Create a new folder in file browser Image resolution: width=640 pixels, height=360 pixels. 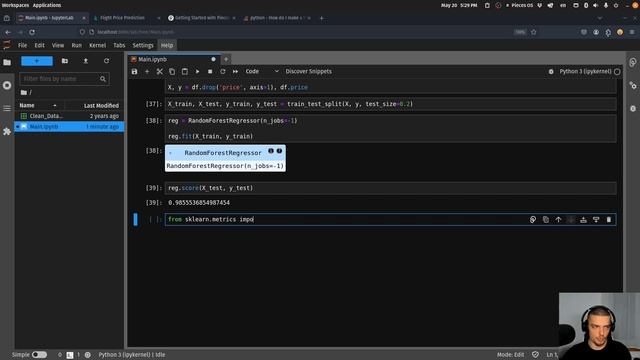pyautogui.click(x=65, y=61)
